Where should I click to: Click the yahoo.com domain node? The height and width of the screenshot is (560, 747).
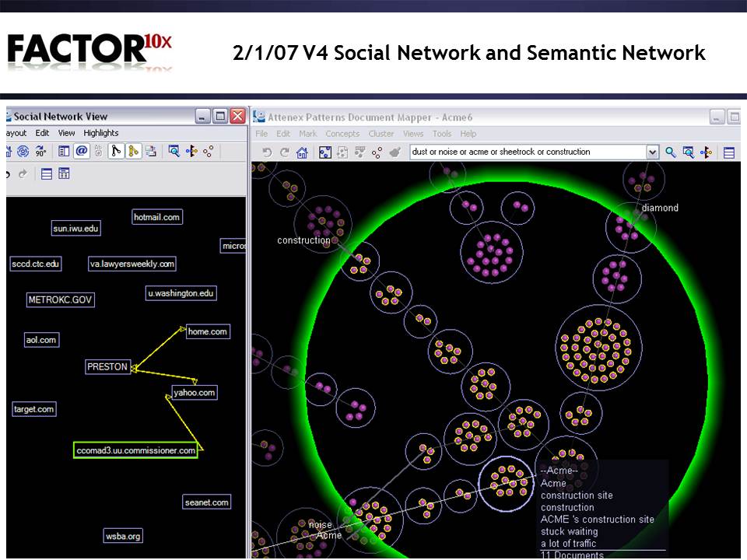tap(195, 393)
